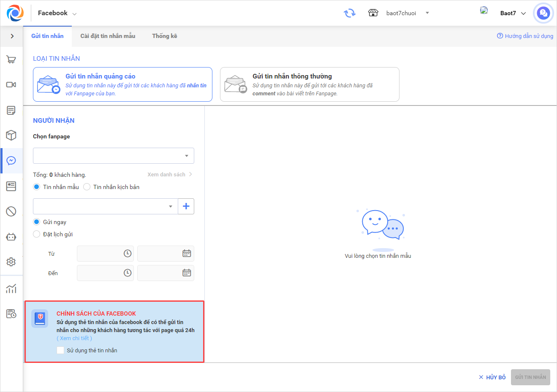
Task: Open the message template dropdown
Action: (x=106, y=206)
